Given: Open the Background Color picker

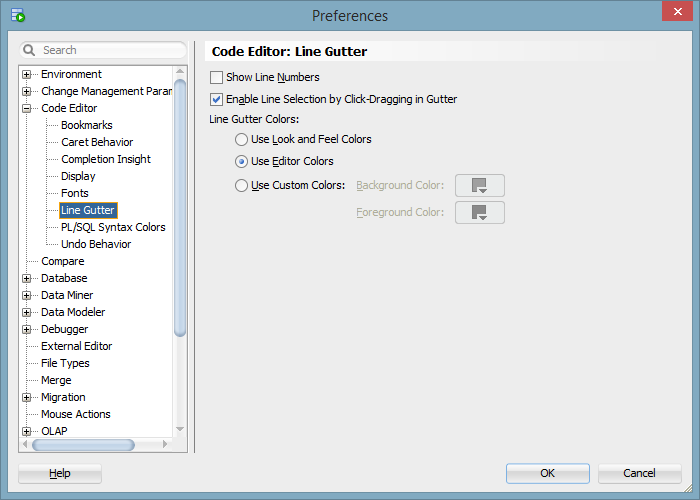Looking at the screenshot, I should [480, 186].
